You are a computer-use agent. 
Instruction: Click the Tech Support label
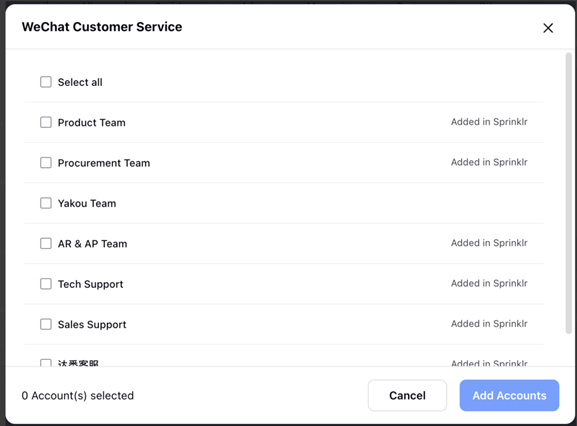coord(91,284)
